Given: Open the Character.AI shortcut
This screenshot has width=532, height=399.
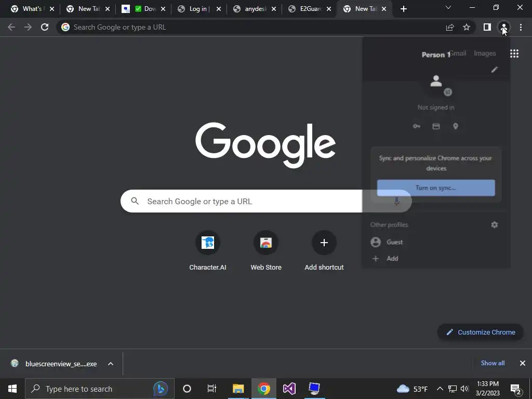Looking at the screenshot, I should click(208, 251).
